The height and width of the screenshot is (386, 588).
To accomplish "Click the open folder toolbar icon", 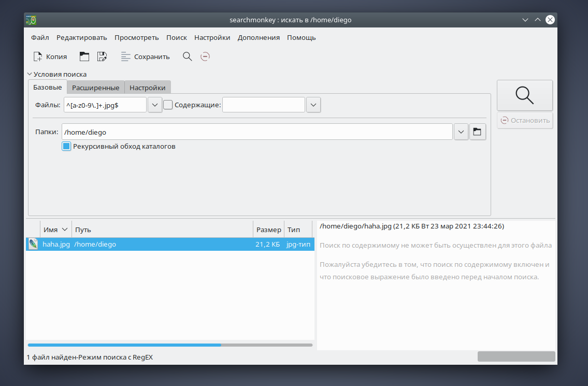I will tap(84, 57).
